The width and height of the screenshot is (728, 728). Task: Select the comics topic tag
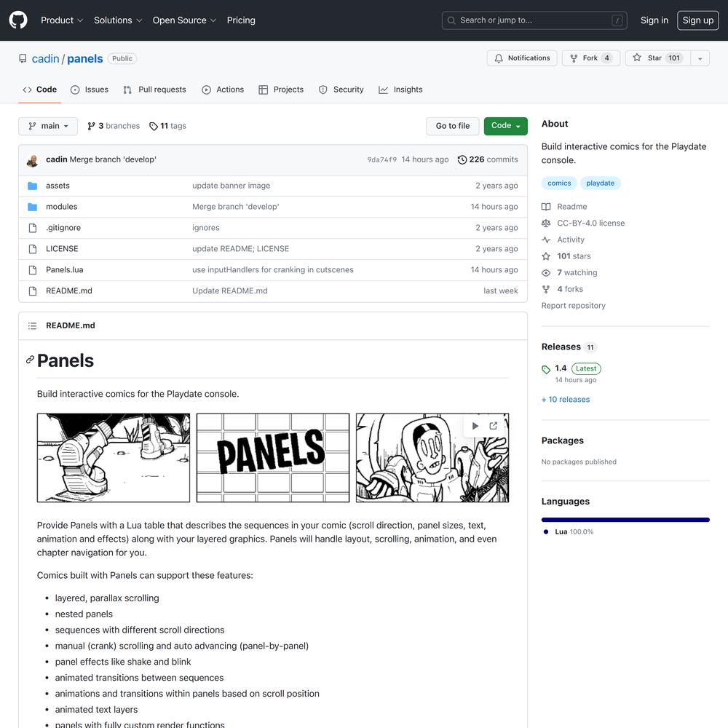(559, 183)
